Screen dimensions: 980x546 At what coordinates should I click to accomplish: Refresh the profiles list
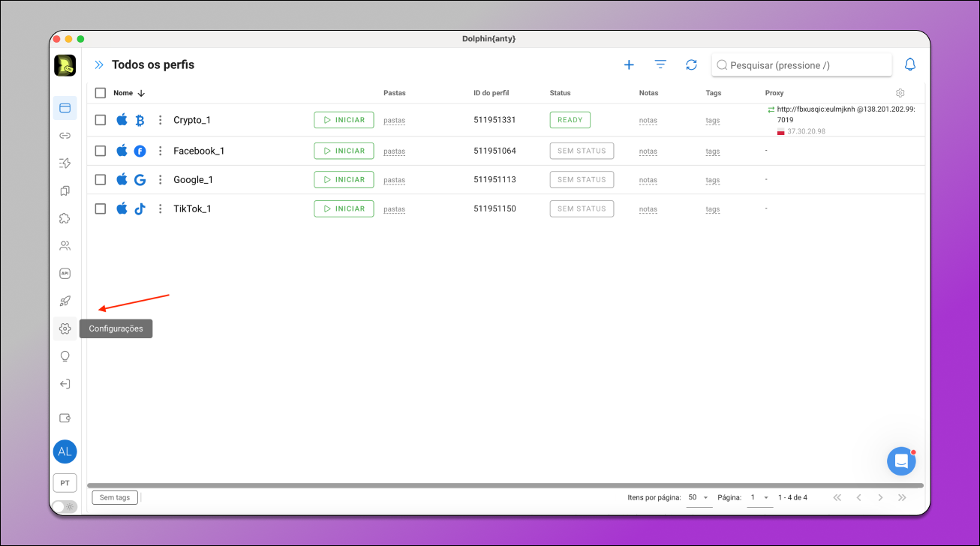pos(691,65)
